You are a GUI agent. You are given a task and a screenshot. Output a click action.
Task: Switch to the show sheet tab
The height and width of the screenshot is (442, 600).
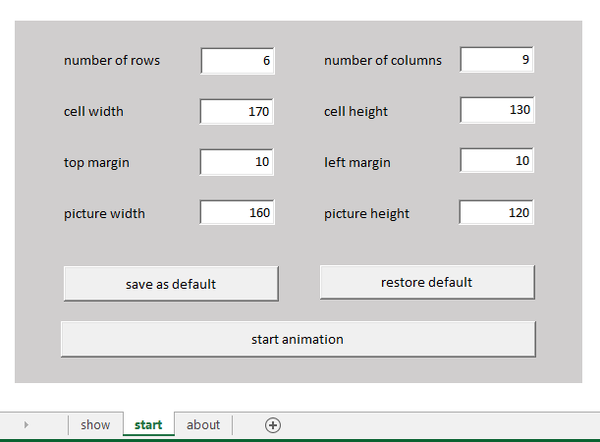(x=95, y=425)
